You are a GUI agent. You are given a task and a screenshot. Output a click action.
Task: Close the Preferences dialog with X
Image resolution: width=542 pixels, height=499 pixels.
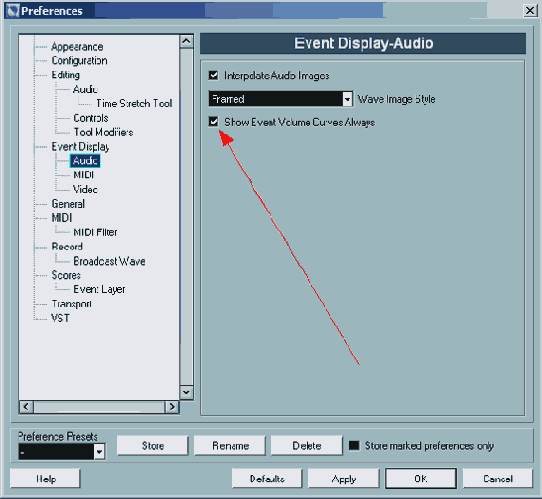click(530, 11)
